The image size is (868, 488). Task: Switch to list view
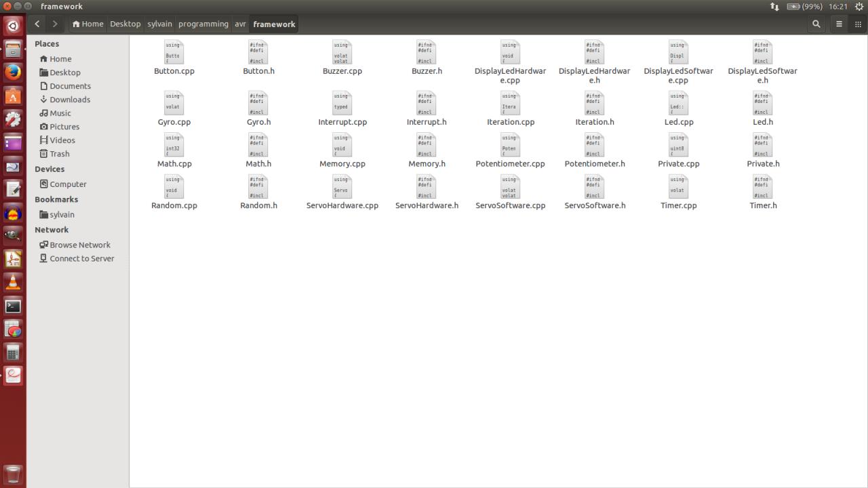coord(839,24)
